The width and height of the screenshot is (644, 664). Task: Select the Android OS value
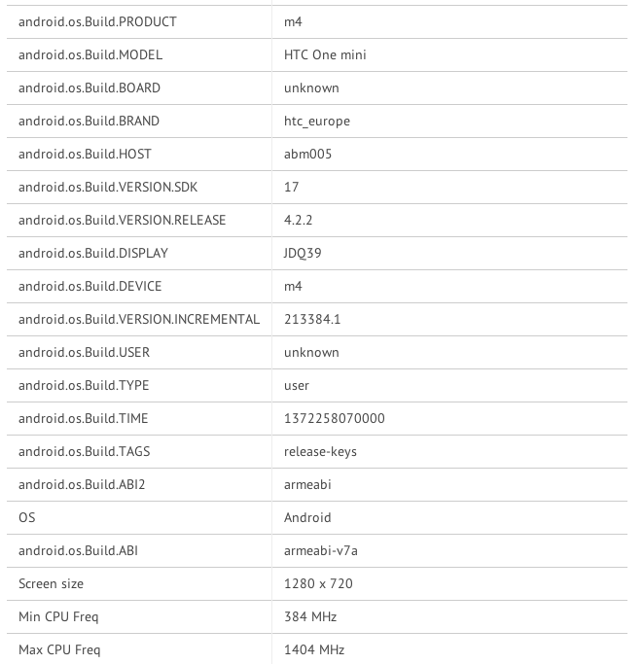[307, 517]
